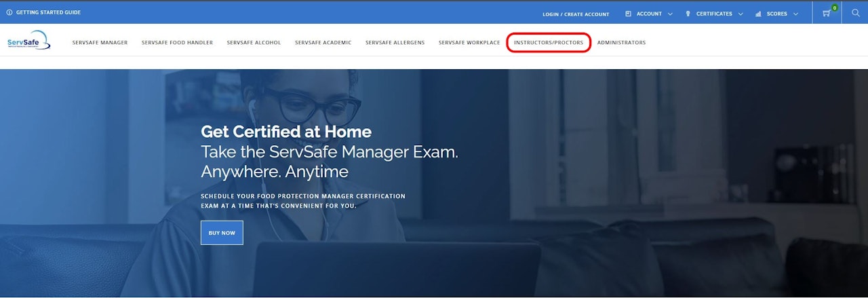Image resolution: width=868 pixels, height=298 pixels.
Task: Click the Certificates label in top bar
Action: [714, 14]
